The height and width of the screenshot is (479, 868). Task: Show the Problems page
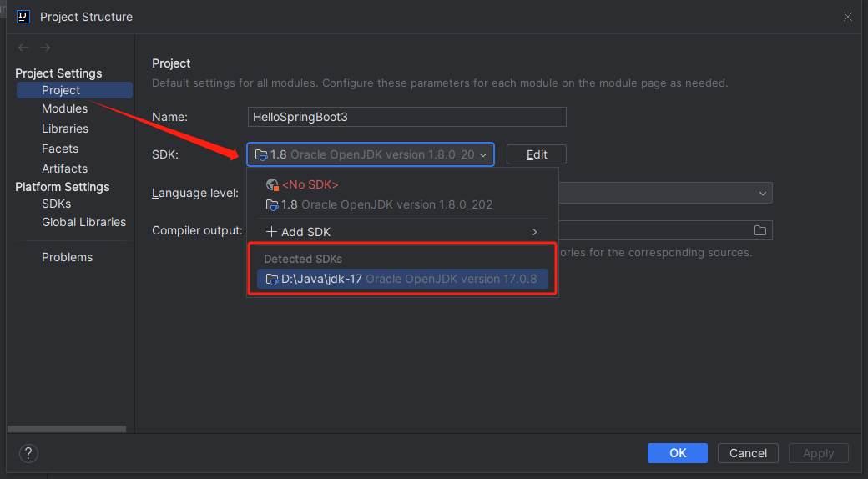67,257
